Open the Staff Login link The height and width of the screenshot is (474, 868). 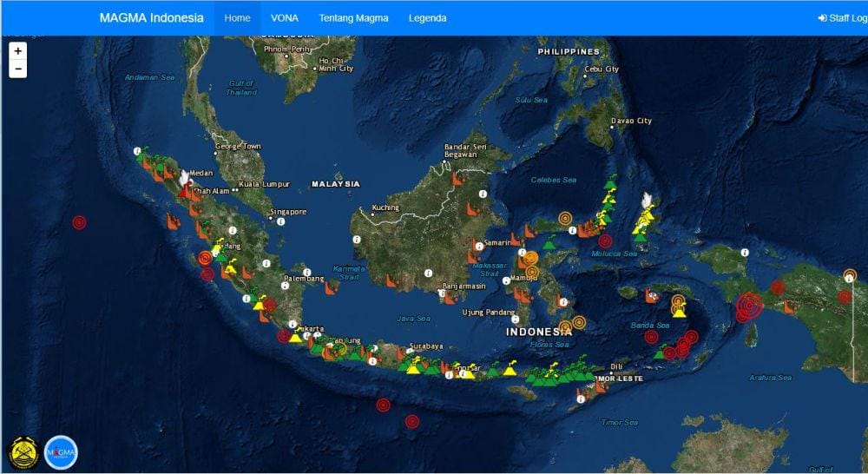click(843, 17)
